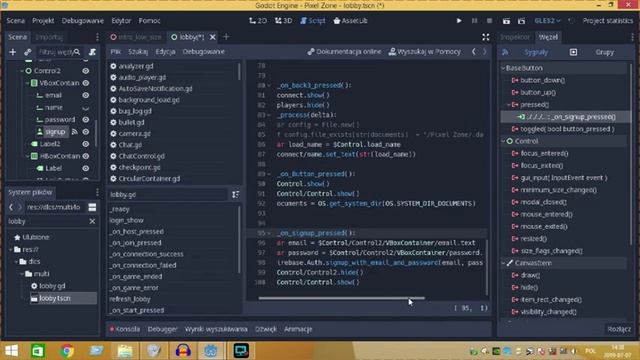Open the Script workspace

313,20
